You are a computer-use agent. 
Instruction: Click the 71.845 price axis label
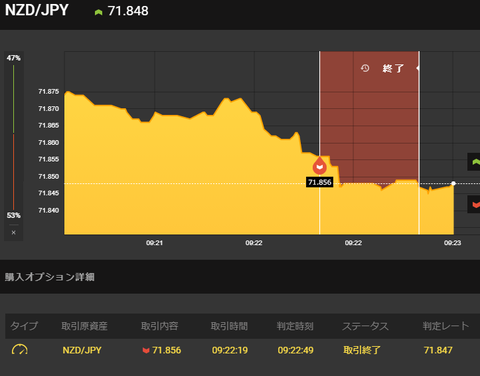pyautogui.click(x=49, y=193)
